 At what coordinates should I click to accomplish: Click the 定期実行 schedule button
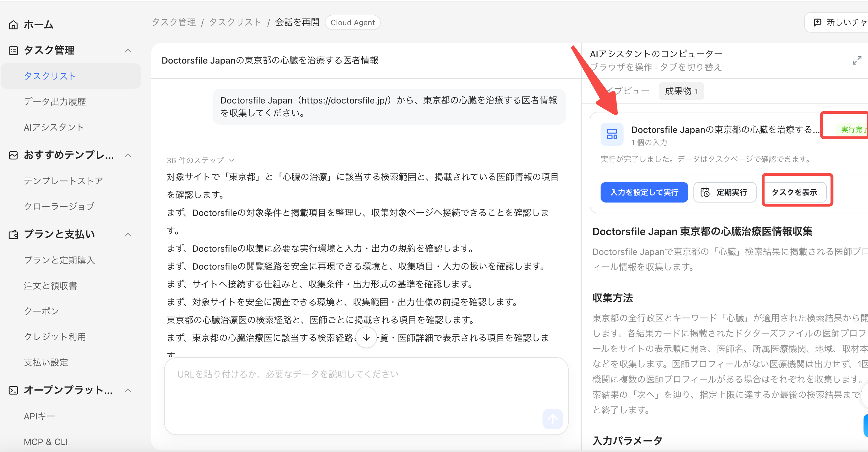click(724, 192)
